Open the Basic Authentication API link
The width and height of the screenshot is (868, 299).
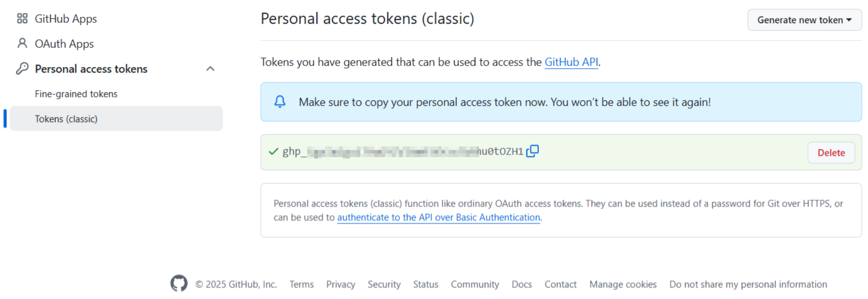(x=439, y=217)
